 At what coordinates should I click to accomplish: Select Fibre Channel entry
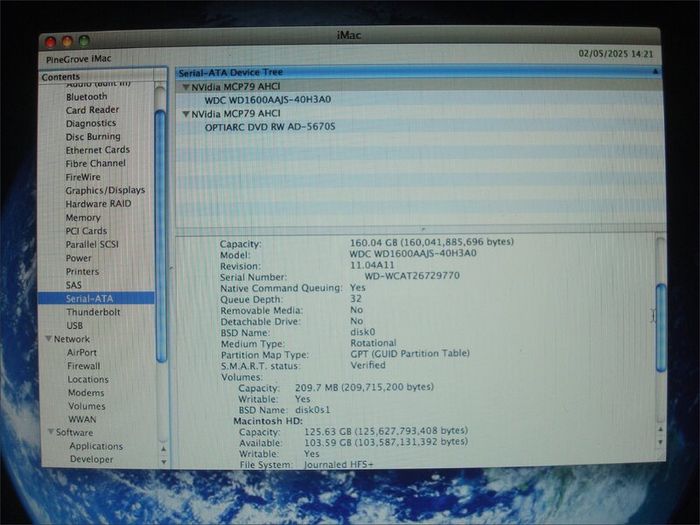point(96,163)
